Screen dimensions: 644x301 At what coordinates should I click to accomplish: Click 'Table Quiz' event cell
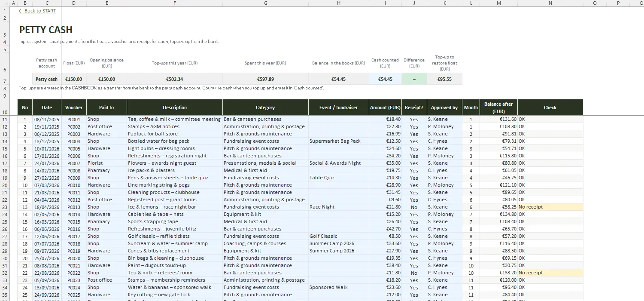(x=339, y=178)
